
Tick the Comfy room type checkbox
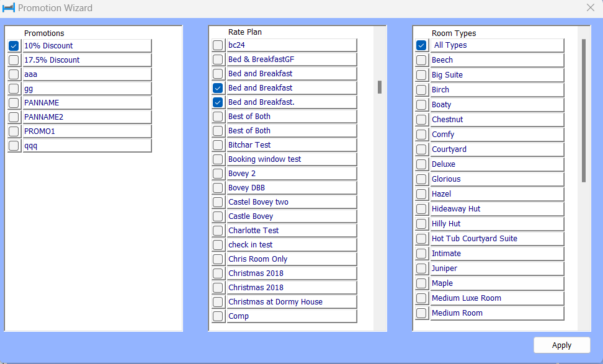click(x=421, y=135)
